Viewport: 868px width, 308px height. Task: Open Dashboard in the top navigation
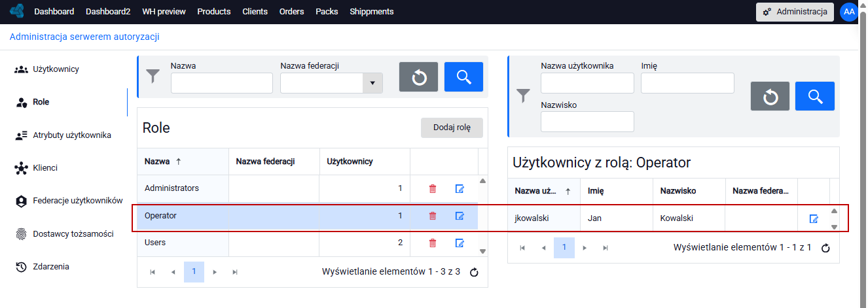pos(54,12)
